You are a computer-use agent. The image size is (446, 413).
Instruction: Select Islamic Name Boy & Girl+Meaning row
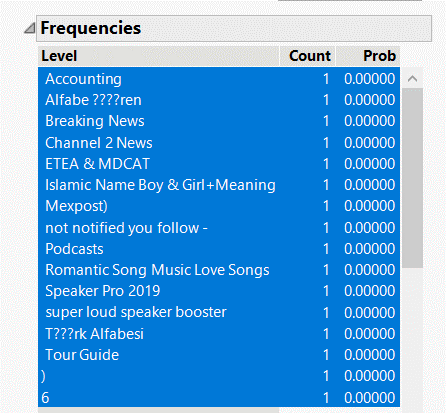coord(219,185)
